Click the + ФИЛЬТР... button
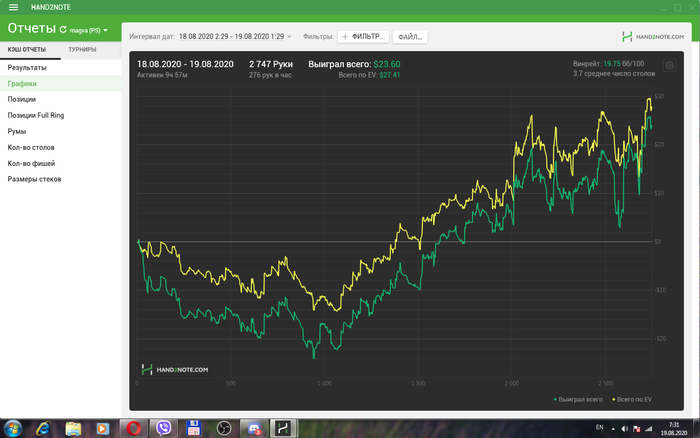 [x=363, y=37]
